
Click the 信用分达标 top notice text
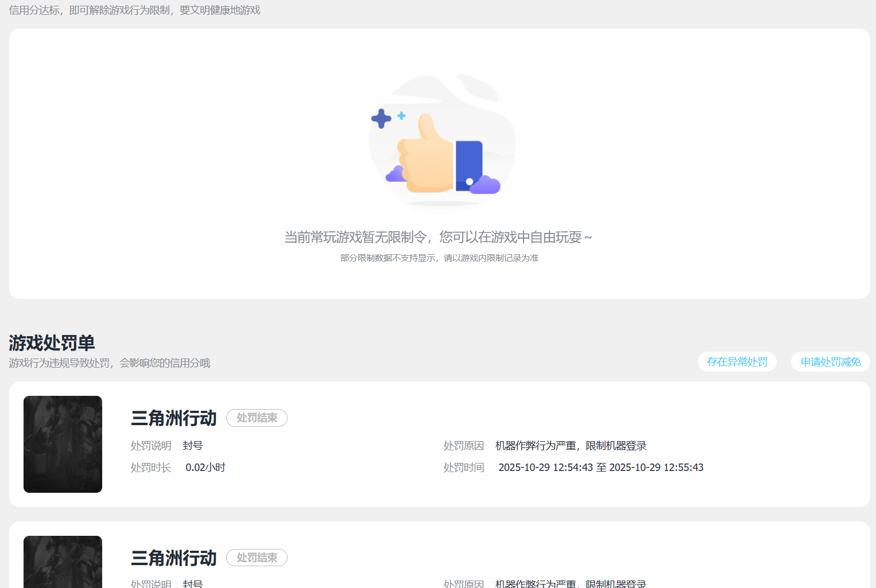(134, 10)
